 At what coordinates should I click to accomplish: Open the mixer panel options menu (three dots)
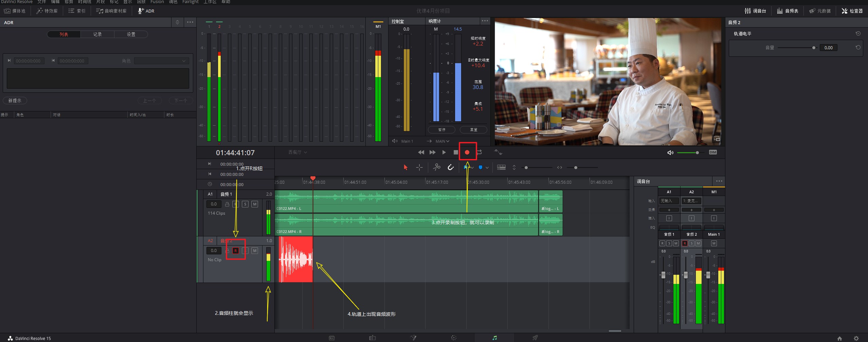[x=719, y=181]
